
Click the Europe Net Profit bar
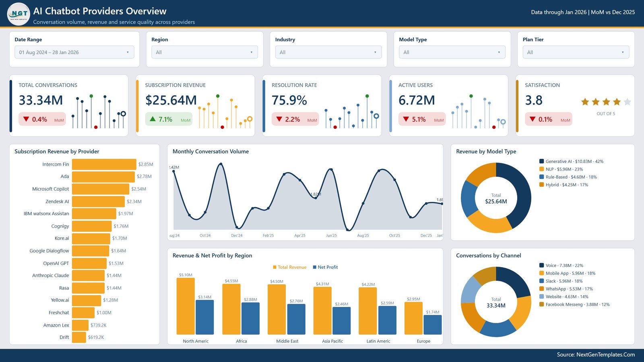pyautogui.click(x=433, y=325)
